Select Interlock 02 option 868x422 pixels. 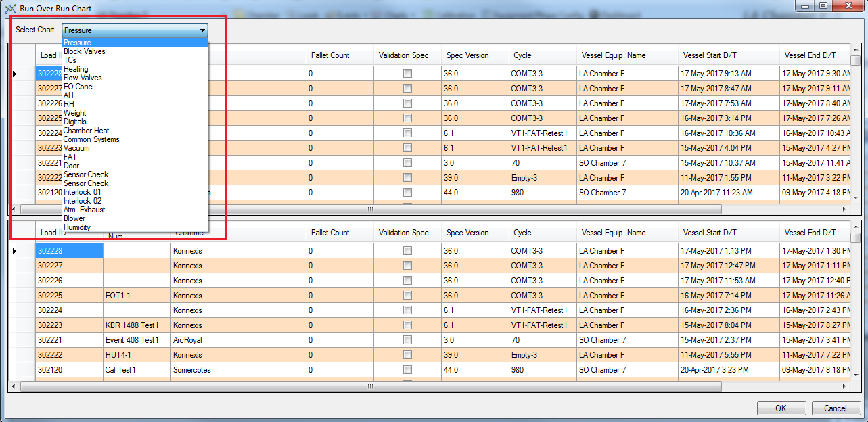[83, 201]
